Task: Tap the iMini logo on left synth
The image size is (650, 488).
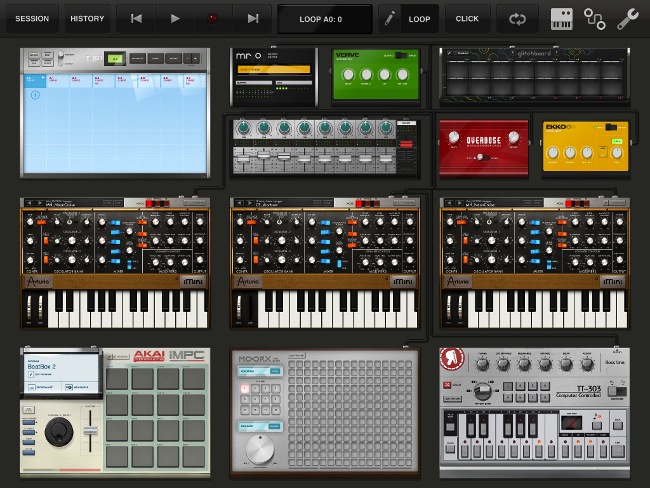Action: click(193, 282)
